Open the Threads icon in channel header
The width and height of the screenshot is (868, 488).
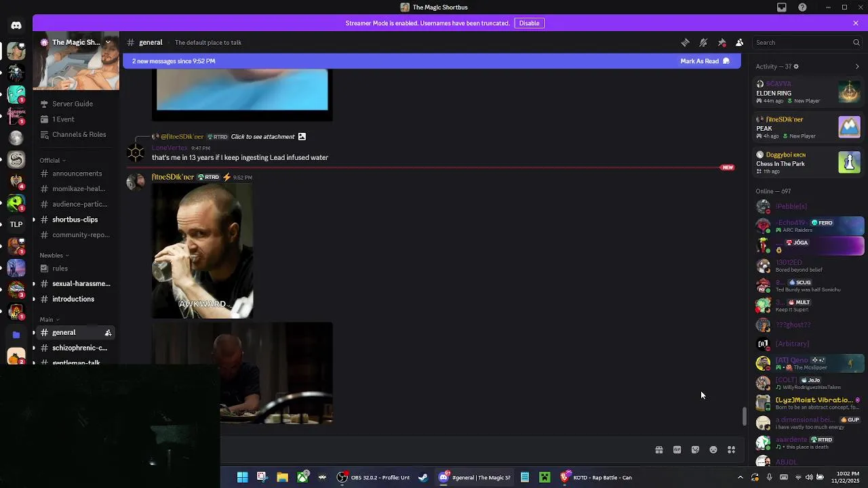coord(686,43)
